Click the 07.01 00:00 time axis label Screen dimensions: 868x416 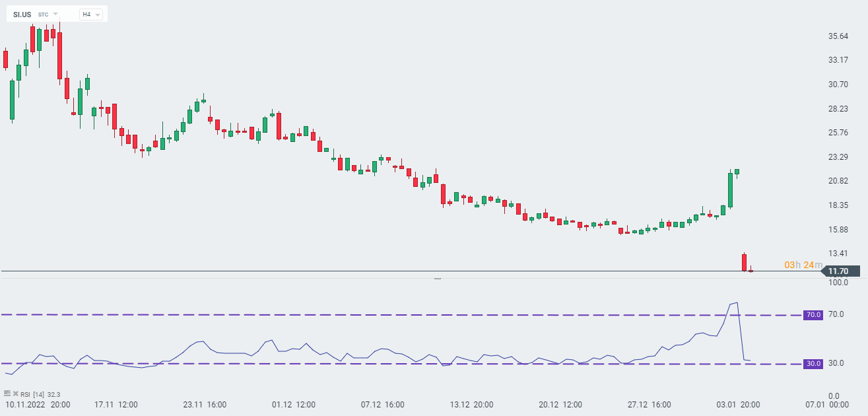pos(828,404)
